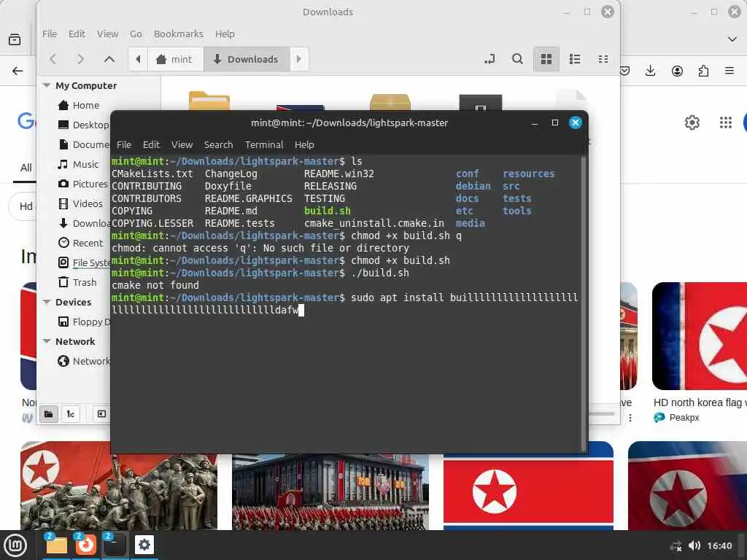The image size is (747, 560).
Task: Click left path-bar scroll arrow
Action: click(x=138, y=59)
